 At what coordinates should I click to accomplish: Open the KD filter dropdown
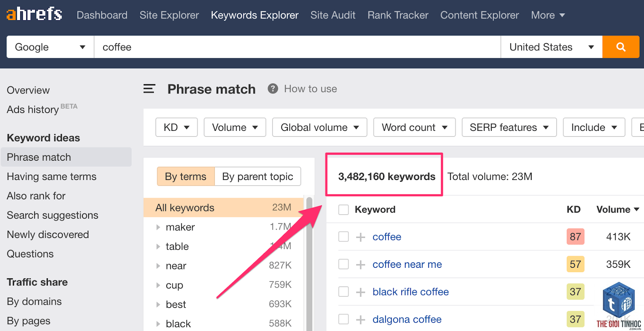pyautogui.click(x=176, y=127)
